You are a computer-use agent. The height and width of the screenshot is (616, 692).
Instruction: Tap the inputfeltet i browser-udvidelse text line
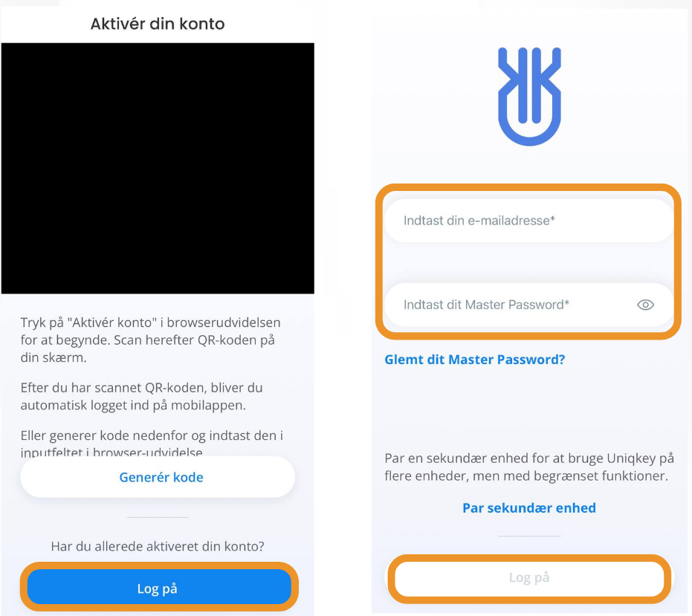pyautogui.click(x=111, y=453)
